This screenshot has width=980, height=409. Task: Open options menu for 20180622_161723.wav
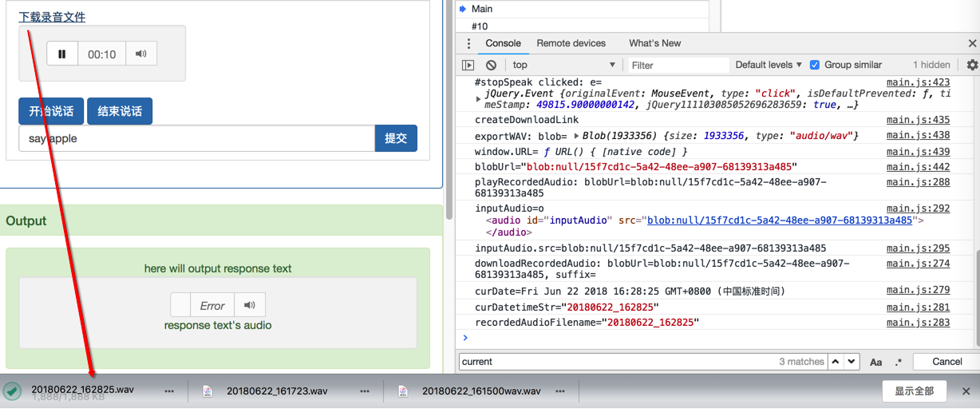(365, 391)
